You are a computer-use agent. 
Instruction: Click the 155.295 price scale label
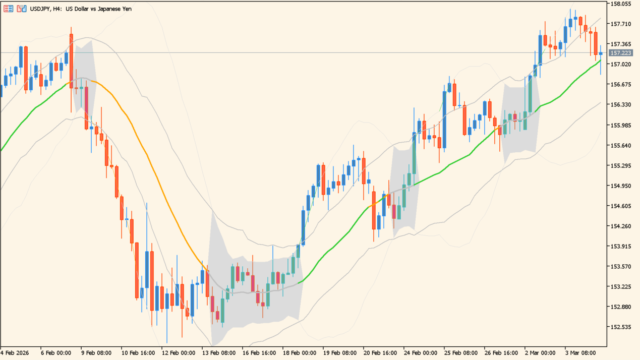(x=621, y=166)
